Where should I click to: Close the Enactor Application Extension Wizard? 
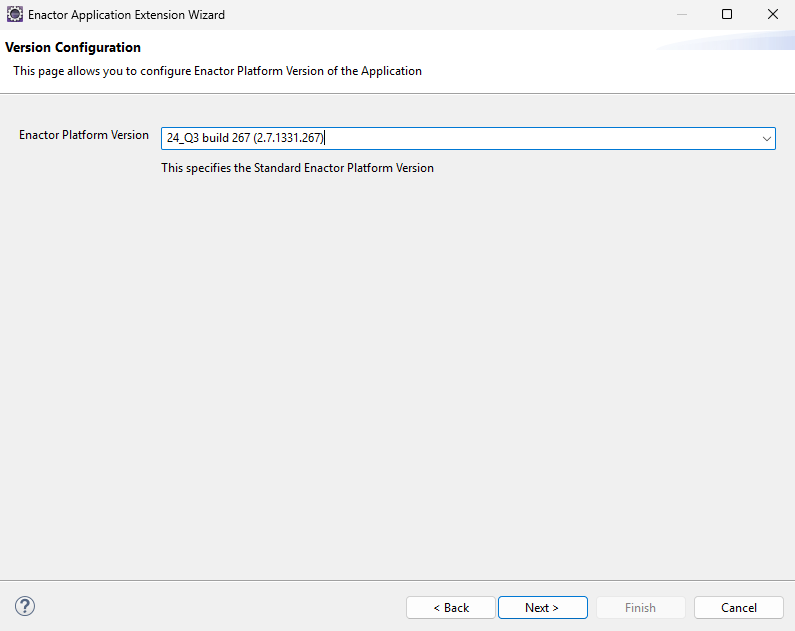coord(773,14)
